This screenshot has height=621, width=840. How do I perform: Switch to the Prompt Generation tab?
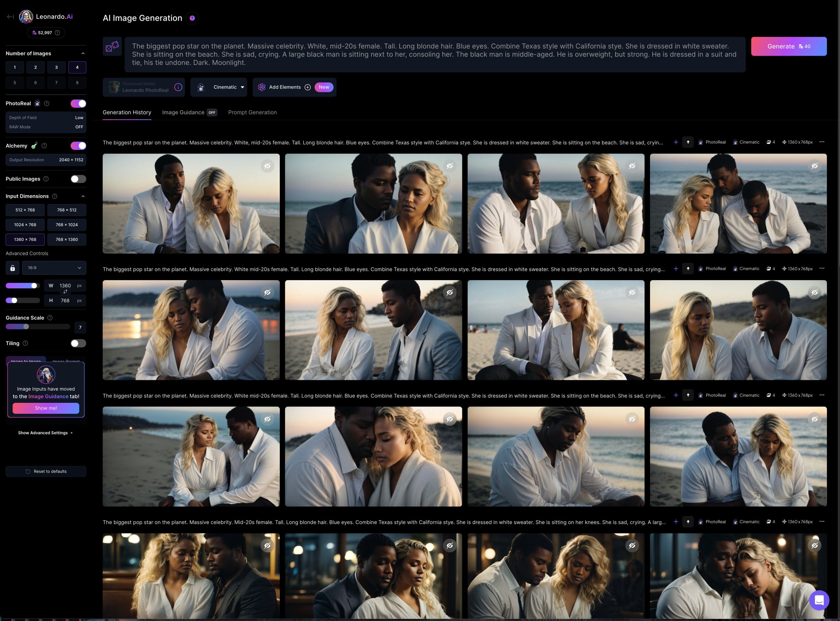(252, 113)
